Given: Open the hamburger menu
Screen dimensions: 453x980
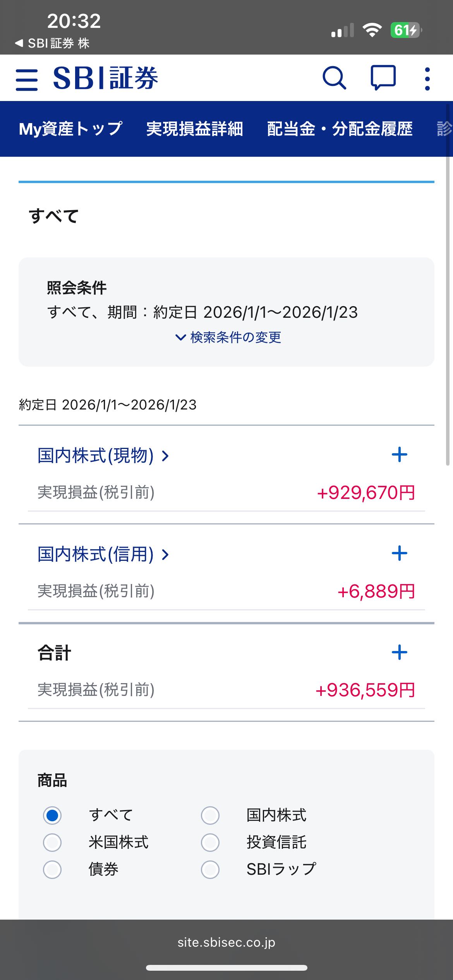Looking at the screenshot, I should [27, 79].
